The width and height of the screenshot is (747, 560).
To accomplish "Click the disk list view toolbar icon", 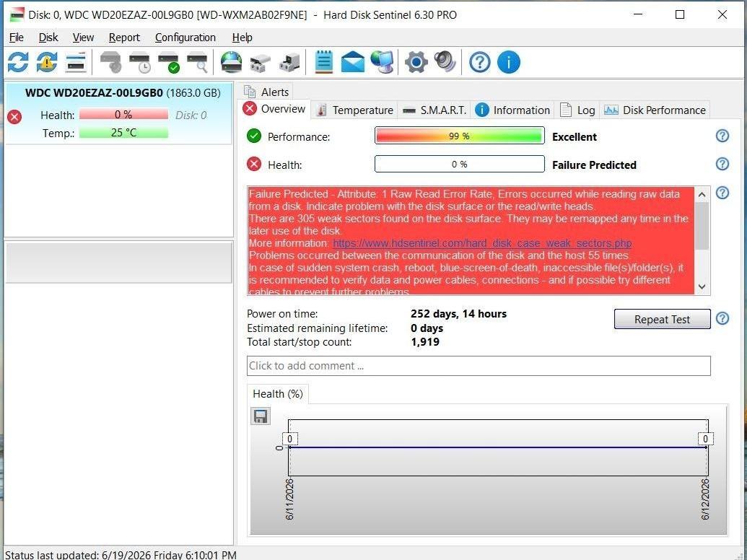I will coord(77,62).
